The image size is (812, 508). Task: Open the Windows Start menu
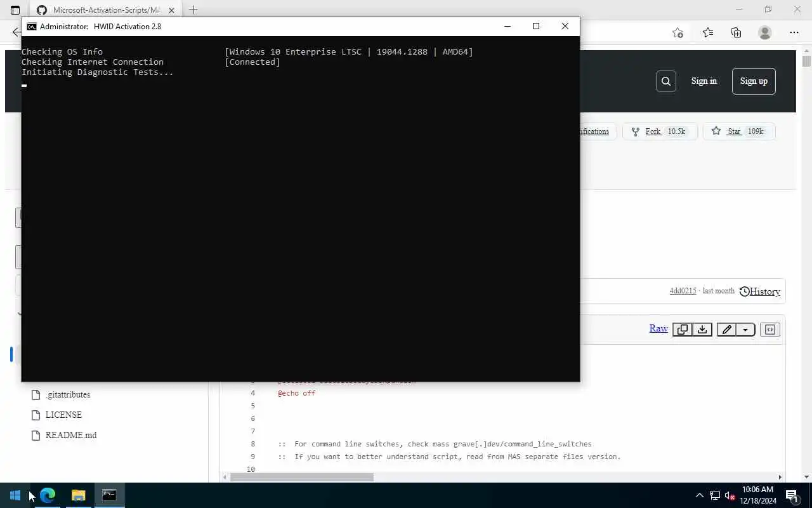coord(15,495)
